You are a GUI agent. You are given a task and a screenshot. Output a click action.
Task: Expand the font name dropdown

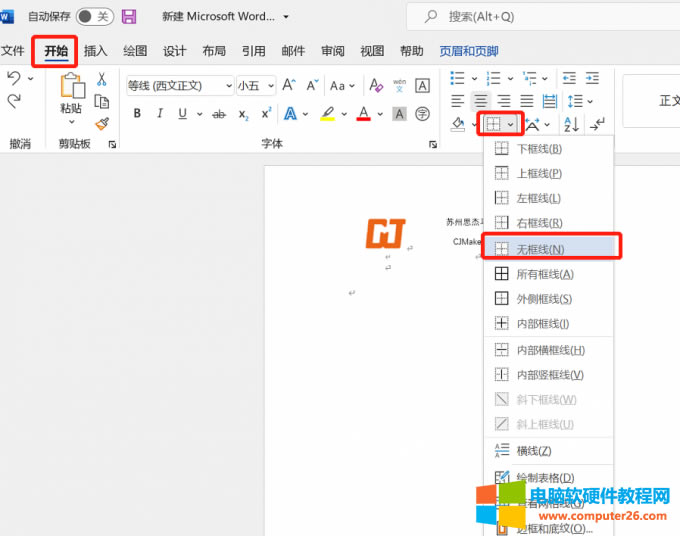(228, 86)
